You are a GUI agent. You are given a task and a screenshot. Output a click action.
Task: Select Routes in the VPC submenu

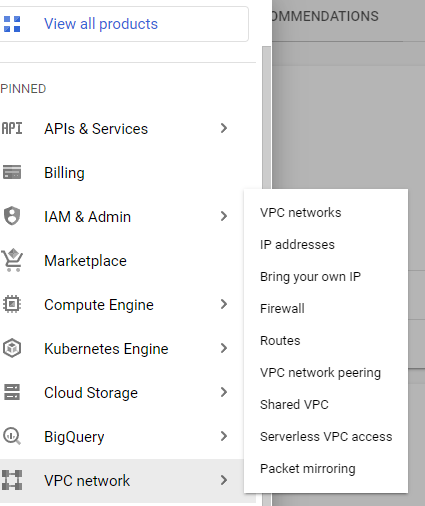pos(280,341)
